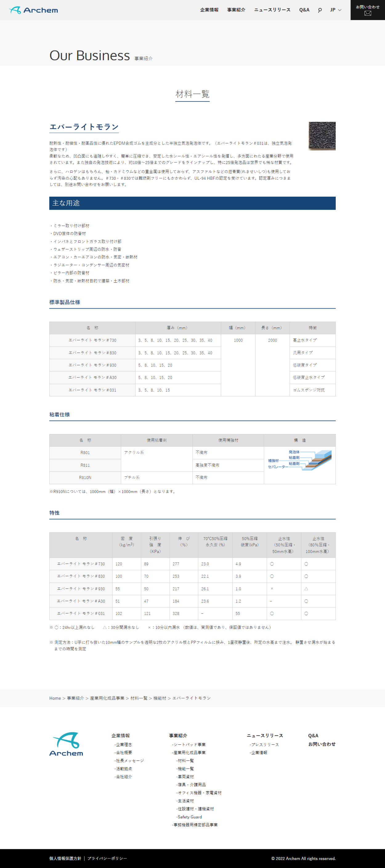Open footer 車両資材 link
Screen dimensions: 385x868
185,777
